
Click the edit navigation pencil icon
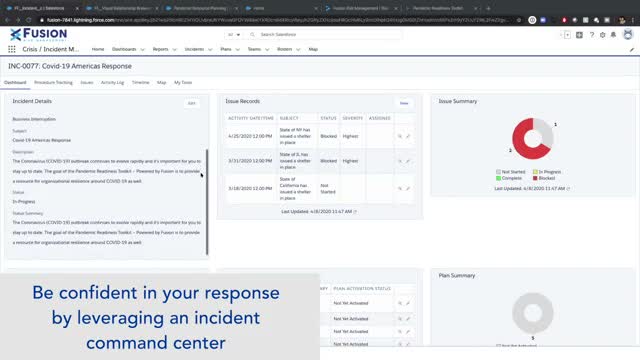click(x=631, y=50)
